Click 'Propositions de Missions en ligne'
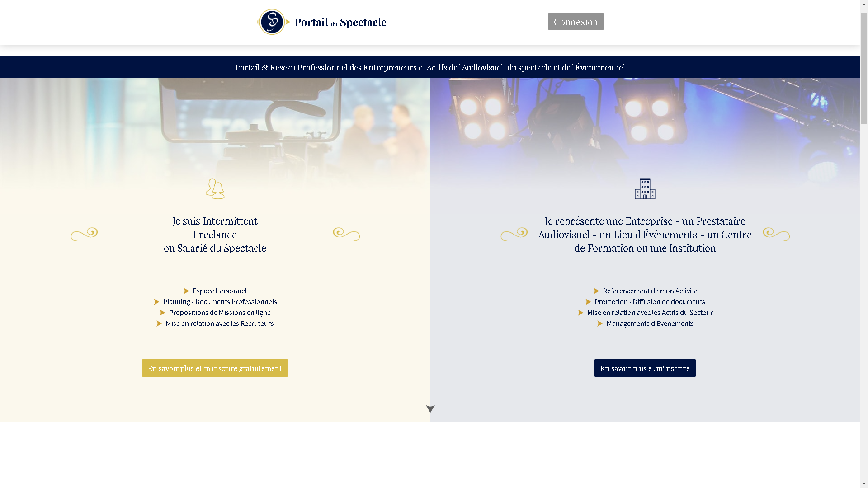Image resolution: width=868 pixels, height=488 pixels. [220, 313]
